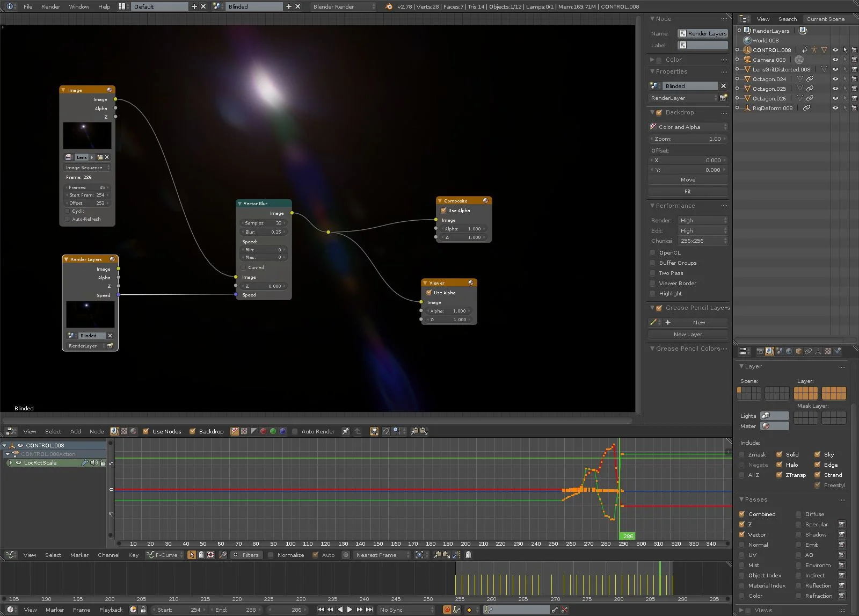
Task: Enable the Auto Render checkbox
Action: point(295,431)
